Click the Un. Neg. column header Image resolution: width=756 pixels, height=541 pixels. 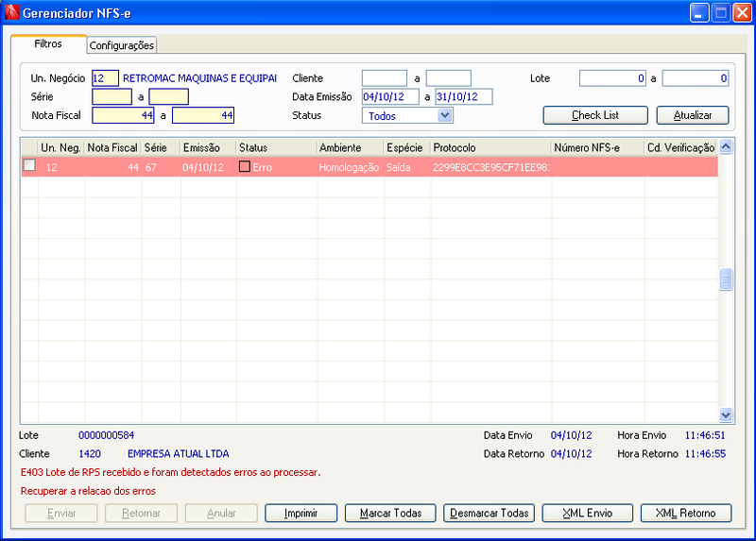61,148
